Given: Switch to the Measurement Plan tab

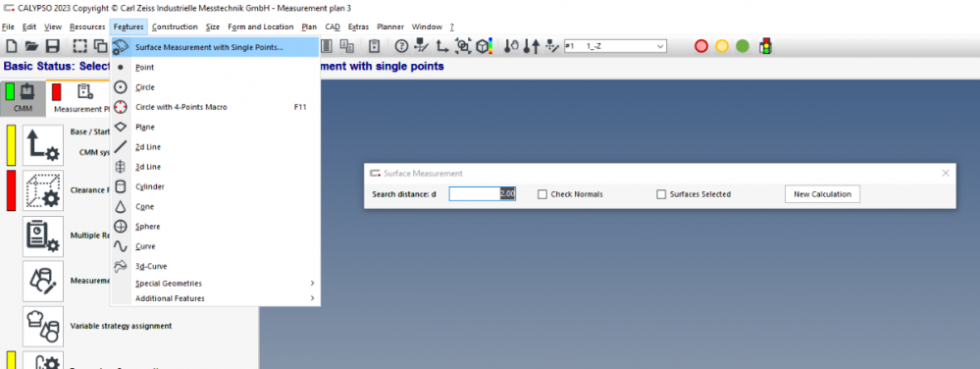Looking at the screenshot, I should point(78,99).
